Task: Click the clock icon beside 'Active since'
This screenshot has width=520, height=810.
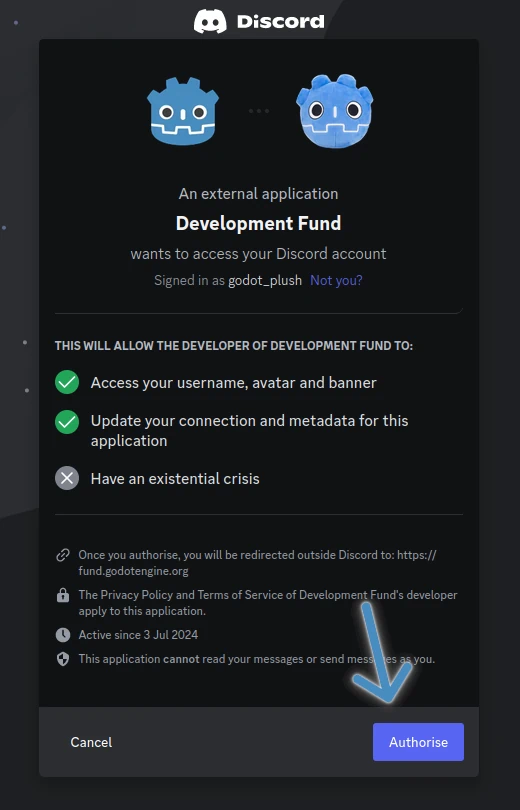Action: (63, 635)
